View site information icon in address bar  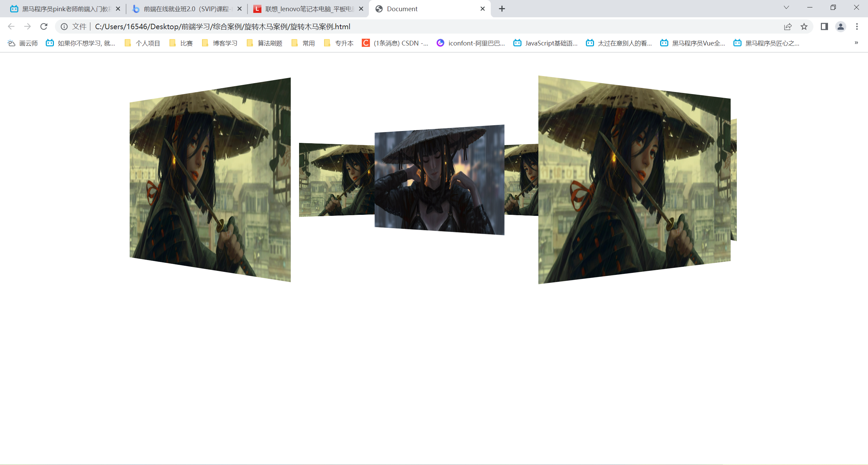(64, 26)
